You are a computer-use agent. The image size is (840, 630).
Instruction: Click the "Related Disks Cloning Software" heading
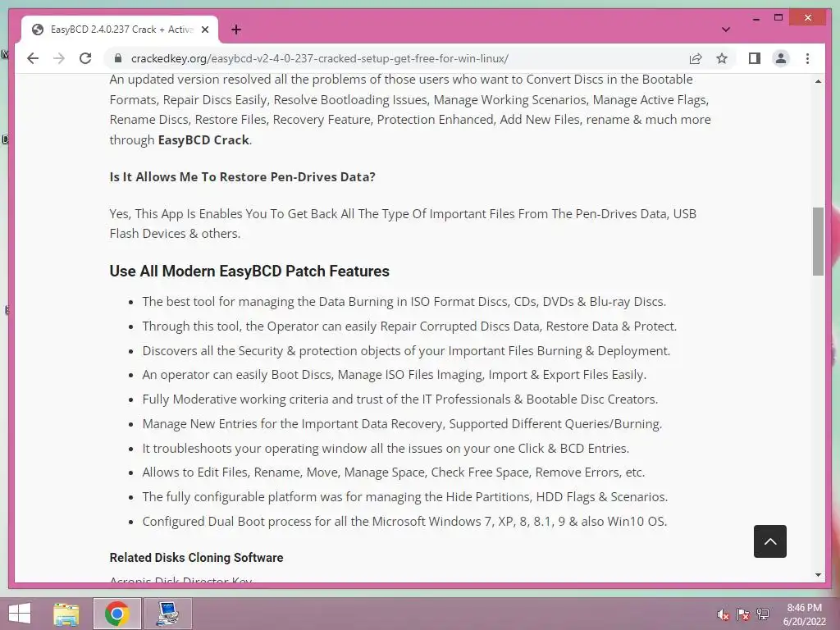[x=196, y=558]
